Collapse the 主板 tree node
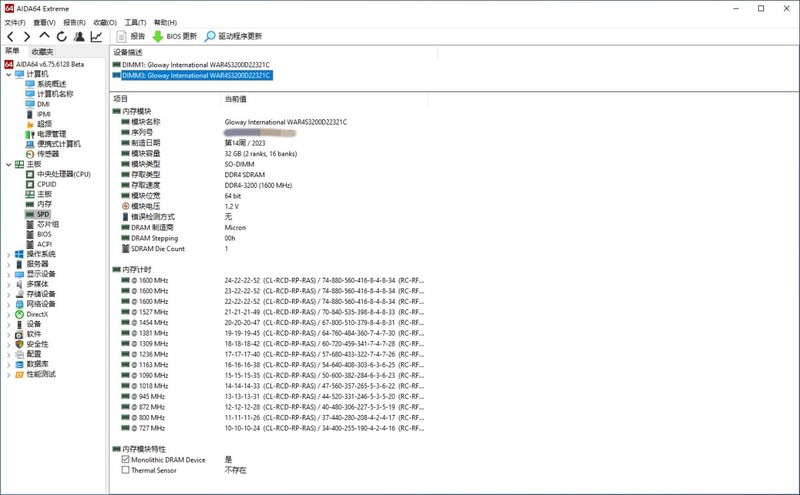Screen dimensions: 800x495 point(8,164)
